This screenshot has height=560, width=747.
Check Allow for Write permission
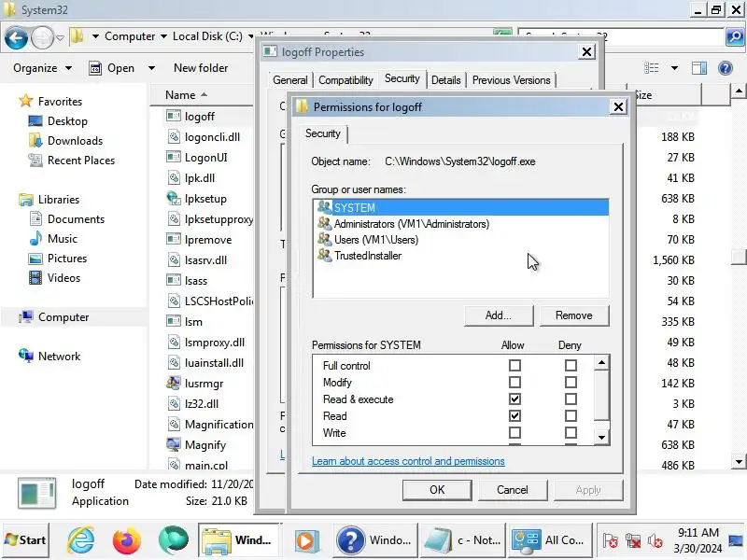click(514, 432)
